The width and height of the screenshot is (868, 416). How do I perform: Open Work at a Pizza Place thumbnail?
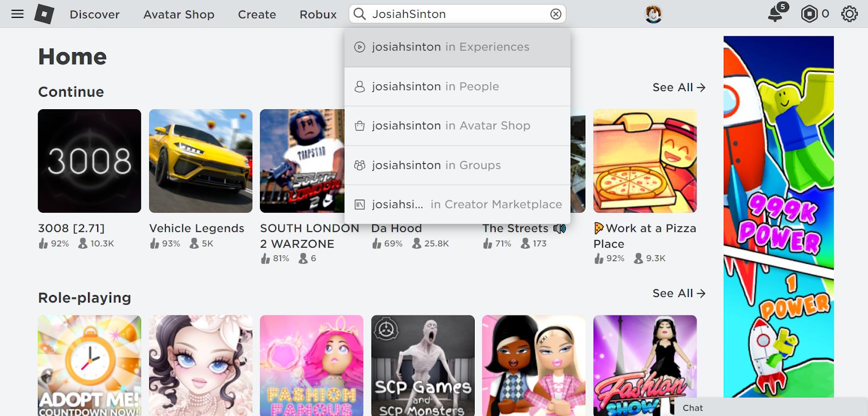645,161
